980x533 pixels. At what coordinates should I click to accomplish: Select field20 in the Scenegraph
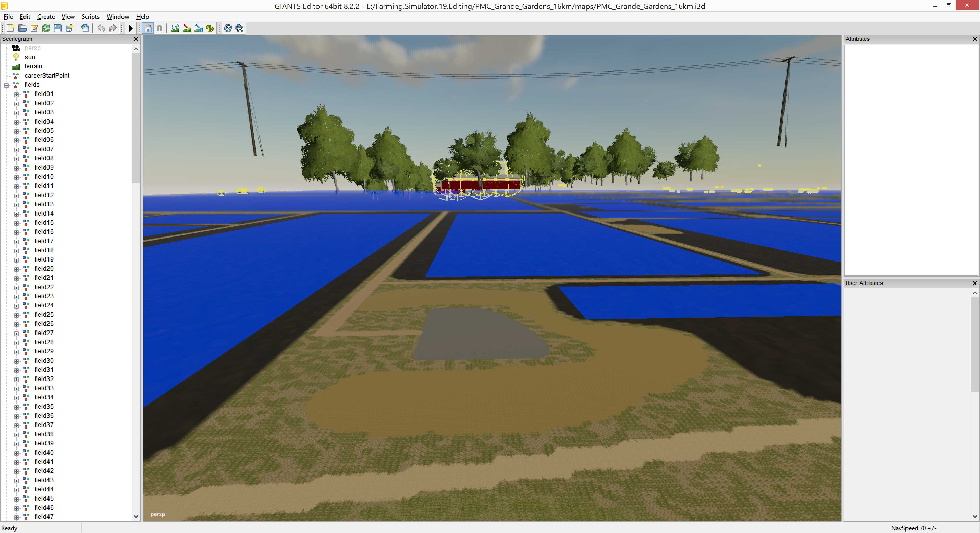[x=44, y=268]
